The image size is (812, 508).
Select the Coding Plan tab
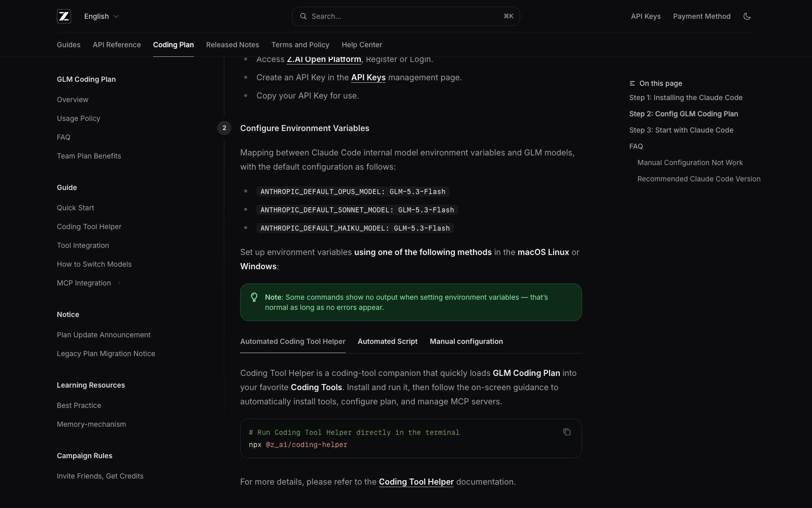tap(174, 45)
